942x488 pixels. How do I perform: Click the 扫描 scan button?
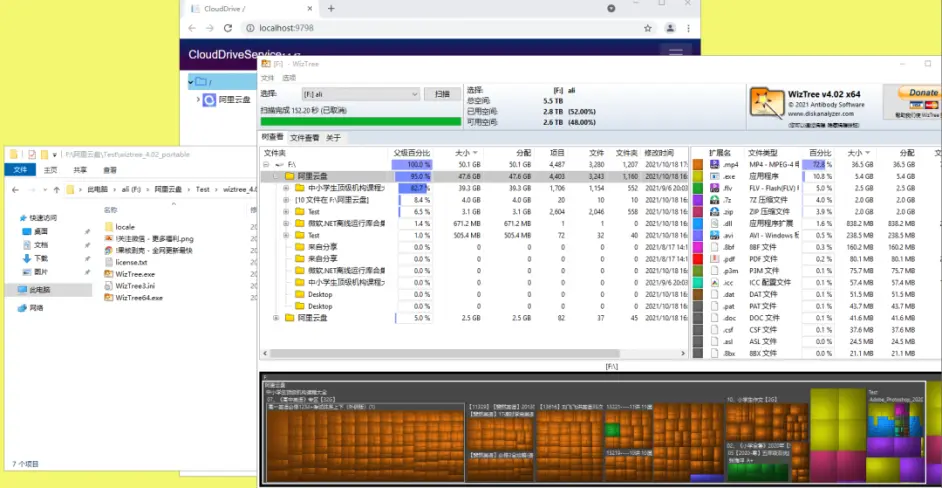442,94
